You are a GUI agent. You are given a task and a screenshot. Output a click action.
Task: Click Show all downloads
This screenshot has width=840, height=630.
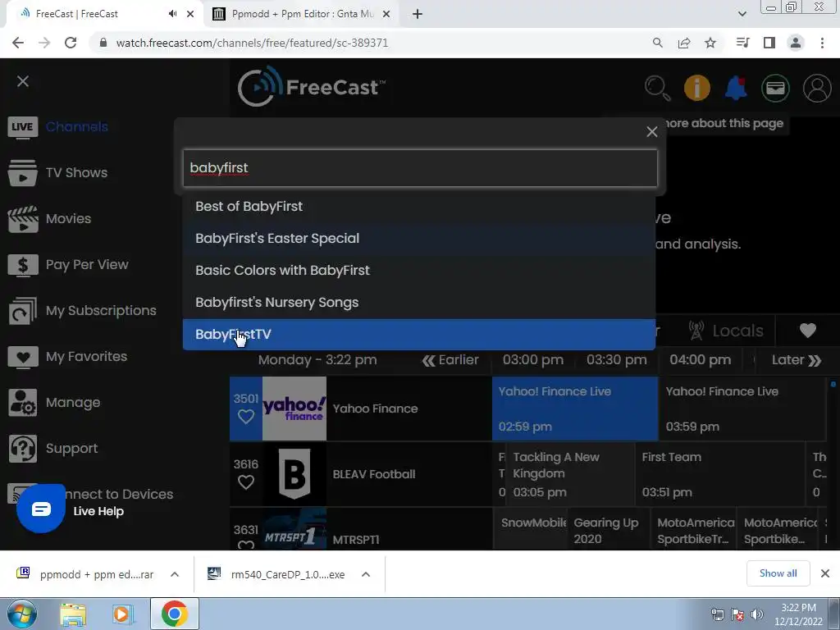click(778, 573)
